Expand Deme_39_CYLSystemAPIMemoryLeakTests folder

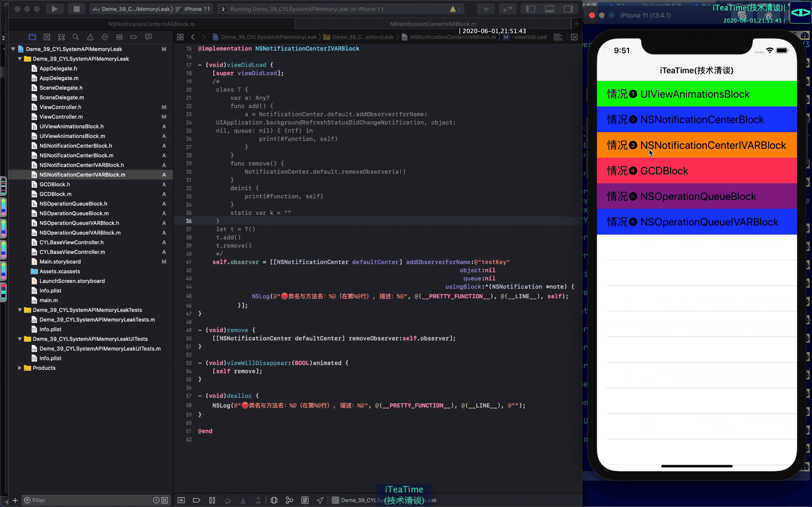[20, 310]
